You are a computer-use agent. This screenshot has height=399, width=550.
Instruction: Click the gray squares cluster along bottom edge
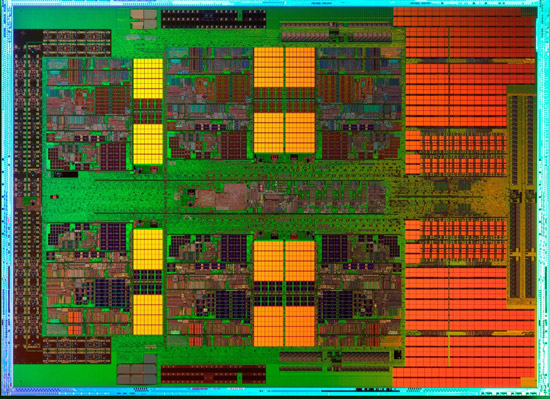point(137,374)
